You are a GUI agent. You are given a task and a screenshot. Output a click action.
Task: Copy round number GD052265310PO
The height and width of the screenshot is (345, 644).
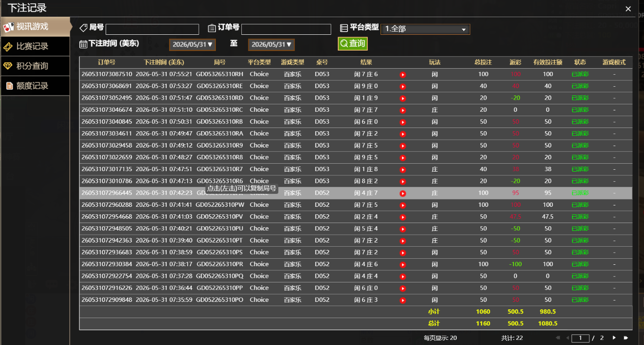coord(220,300)
